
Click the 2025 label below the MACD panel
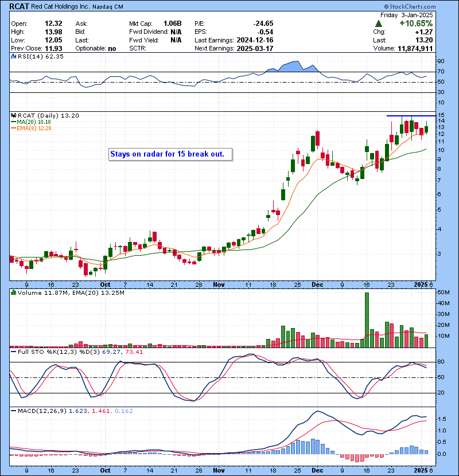tap(421, 470)
